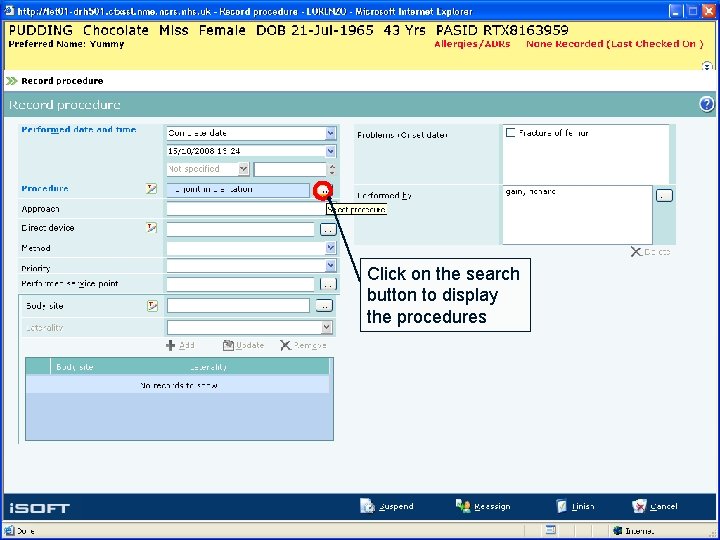Click Remove below the Laterality field
Viewport: 720px width, 540px height.
(303, 345)
